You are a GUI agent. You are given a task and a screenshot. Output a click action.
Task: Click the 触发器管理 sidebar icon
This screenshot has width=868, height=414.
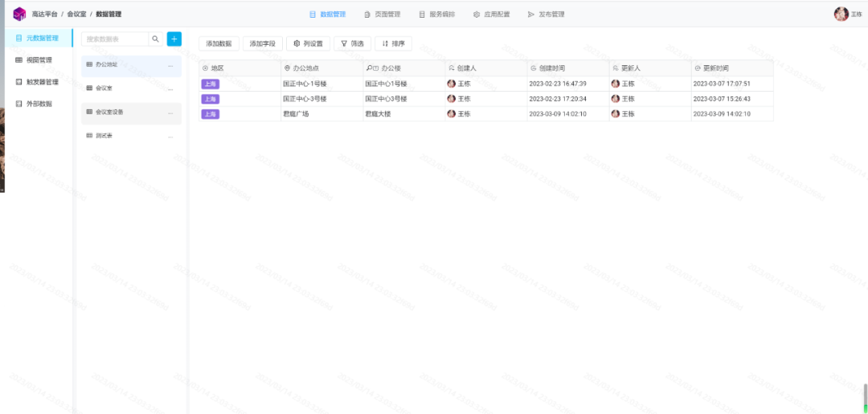[18, 82]
